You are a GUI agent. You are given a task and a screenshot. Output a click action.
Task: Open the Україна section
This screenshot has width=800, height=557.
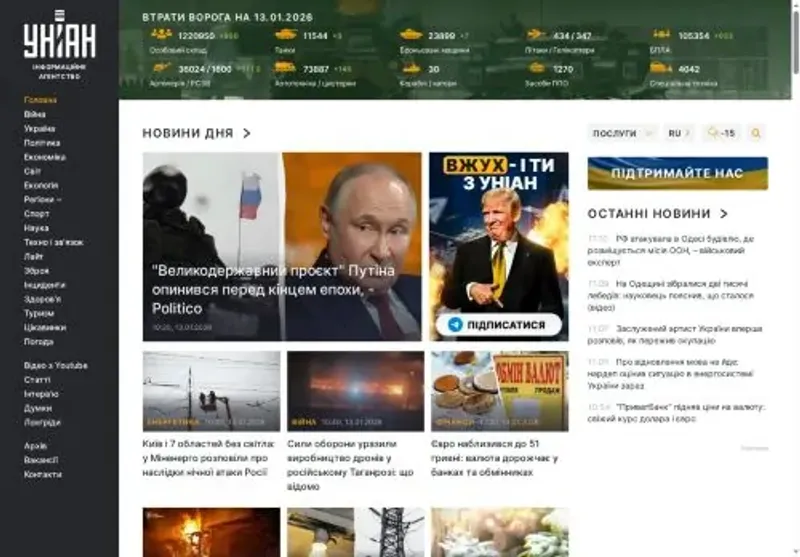(x=39, y=129)
